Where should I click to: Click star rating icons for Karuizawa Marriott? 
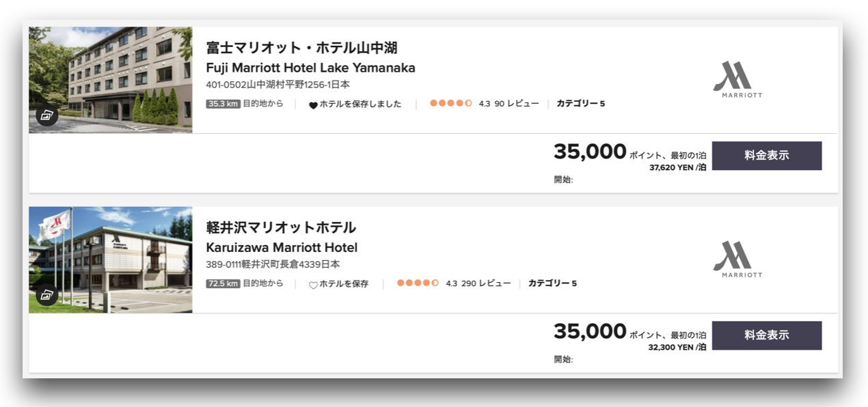click(418, 283)
